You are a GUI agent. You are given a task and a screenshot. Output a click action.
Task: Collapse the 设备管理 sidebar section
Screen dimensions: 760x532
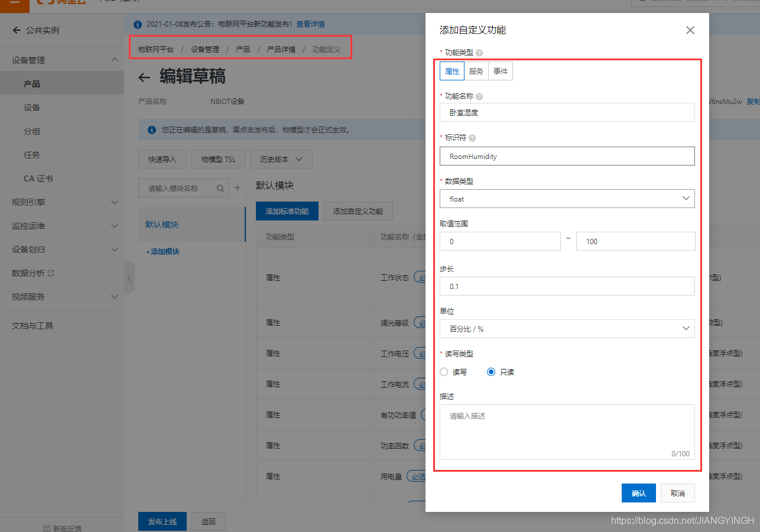(115, 60)
